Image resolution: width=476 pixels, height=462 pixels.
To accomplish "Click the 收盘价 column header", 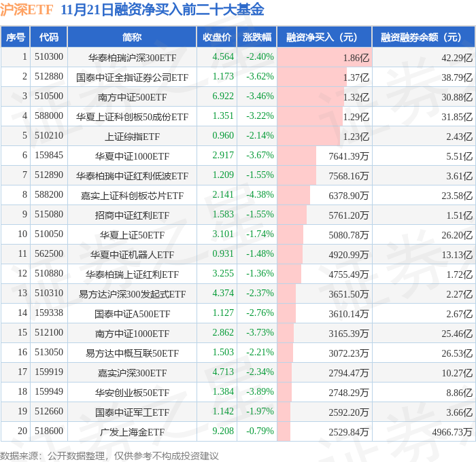I will tap(217, 37).
